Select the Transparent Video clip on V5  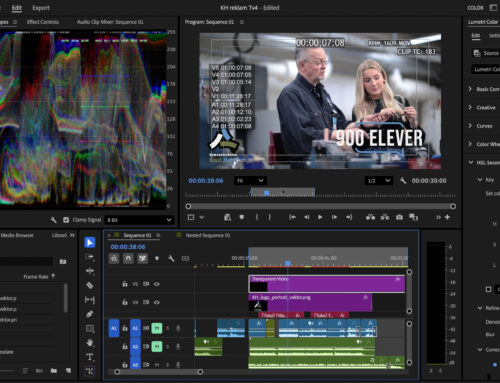coord(327,284)
